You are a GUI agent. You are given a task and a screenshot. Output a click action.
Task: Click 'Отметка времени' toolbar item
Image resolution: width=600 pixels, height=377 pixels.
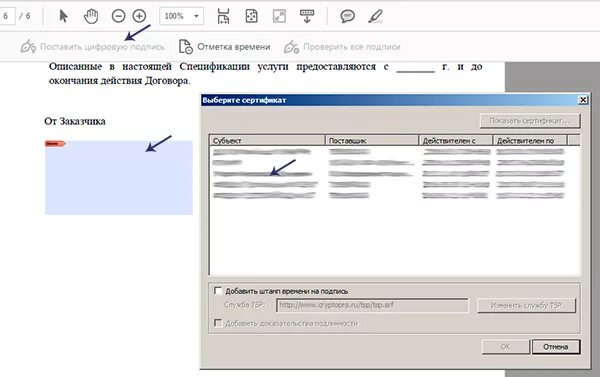click(225, 47)
